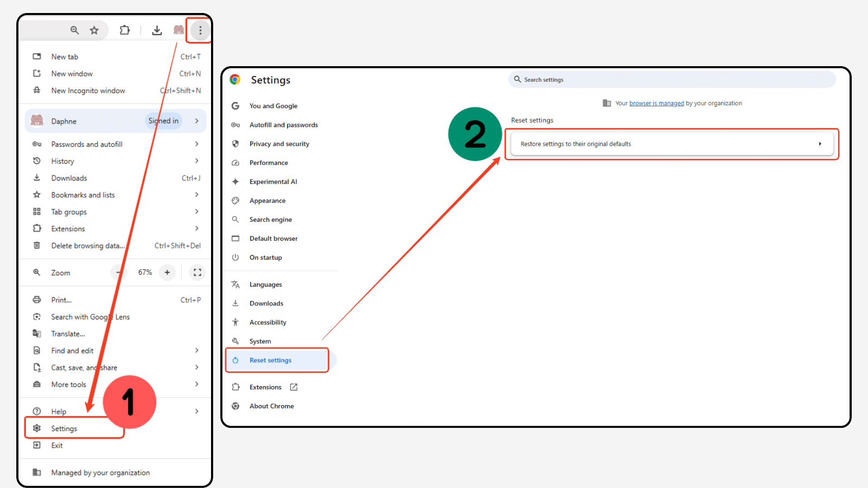Screen dimensions: 868x488
Task: Click the magnifier zoom icon in toolbar
Action: click(x=74, y=30)
